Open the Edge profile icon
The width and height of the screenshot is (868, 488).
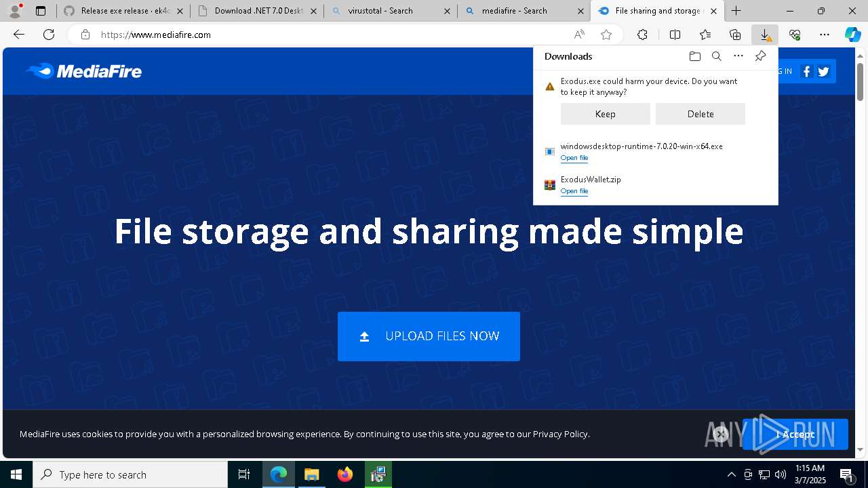[15, 11]
